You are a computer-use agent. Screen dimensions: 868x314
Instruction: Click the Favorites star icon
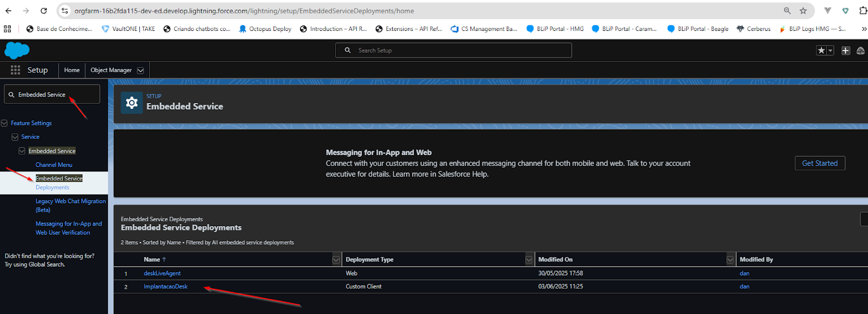point(821,50)
